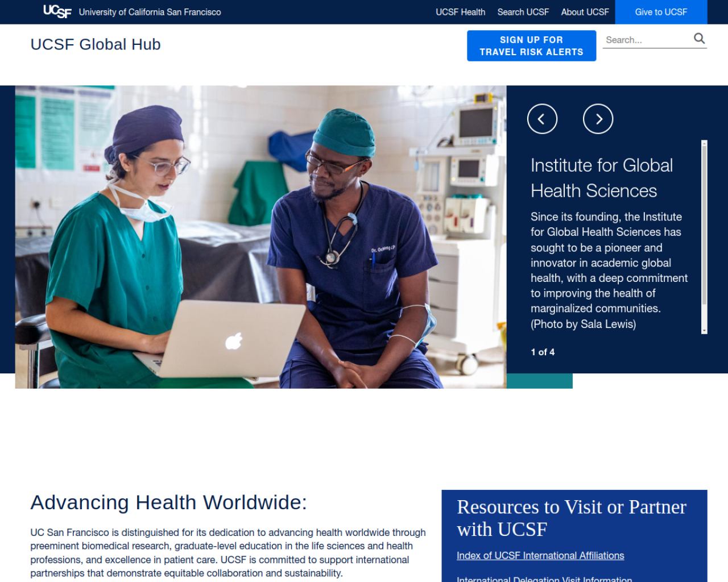Click '(Photo by Sala Lewis)' credit text
This screenshot has height=582, width=728.
click(x=584, y=324)
